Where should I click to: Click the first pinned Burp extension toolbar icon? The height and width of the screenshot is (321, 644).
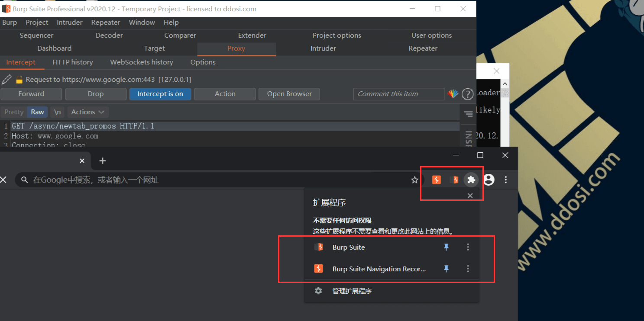(x=437, y=180)
